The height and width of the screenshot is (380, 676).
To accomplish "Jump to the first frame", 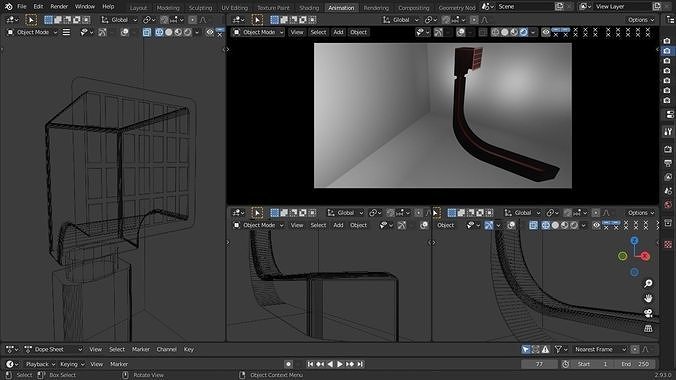I will click(x=310, y=364).
